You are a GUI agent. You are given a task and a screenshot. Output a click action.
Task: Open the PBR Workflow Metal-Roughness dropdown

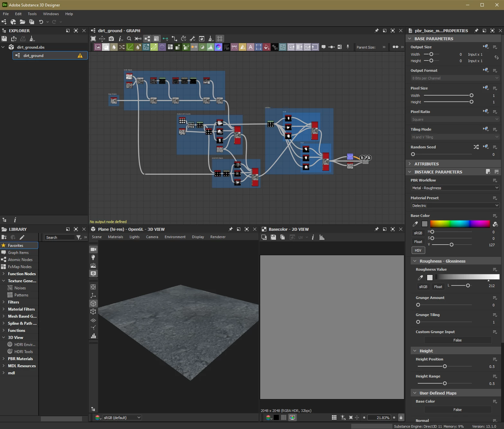click(455, 188)
